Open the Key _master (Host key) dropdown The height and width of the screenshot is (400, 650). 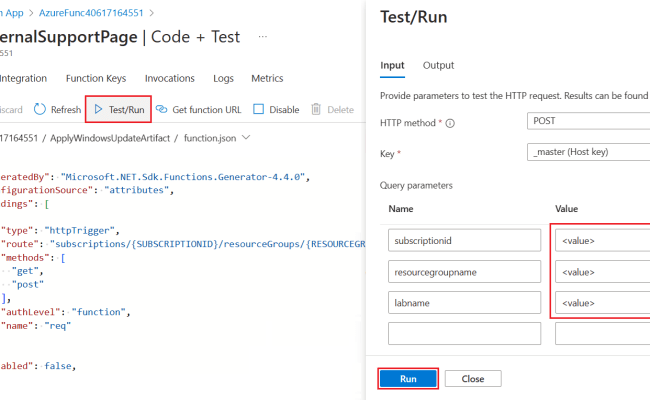click(588, 152)
